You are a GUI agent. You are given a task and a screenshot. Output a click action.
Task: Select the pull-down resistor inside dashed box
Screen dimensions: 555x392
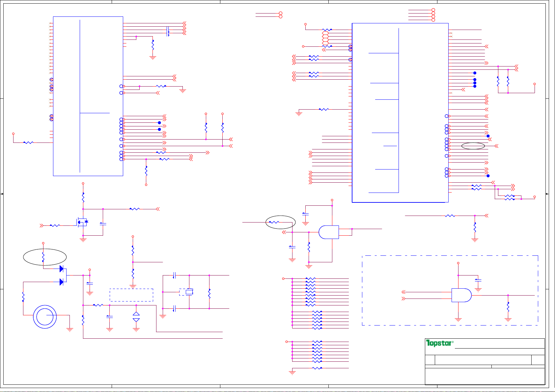pos(508,307)
